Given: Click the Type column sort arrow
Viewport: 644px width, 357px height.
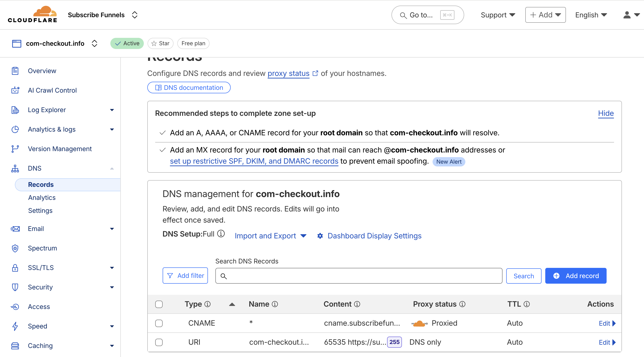Looking at the screenshot, I should (232, 304).
